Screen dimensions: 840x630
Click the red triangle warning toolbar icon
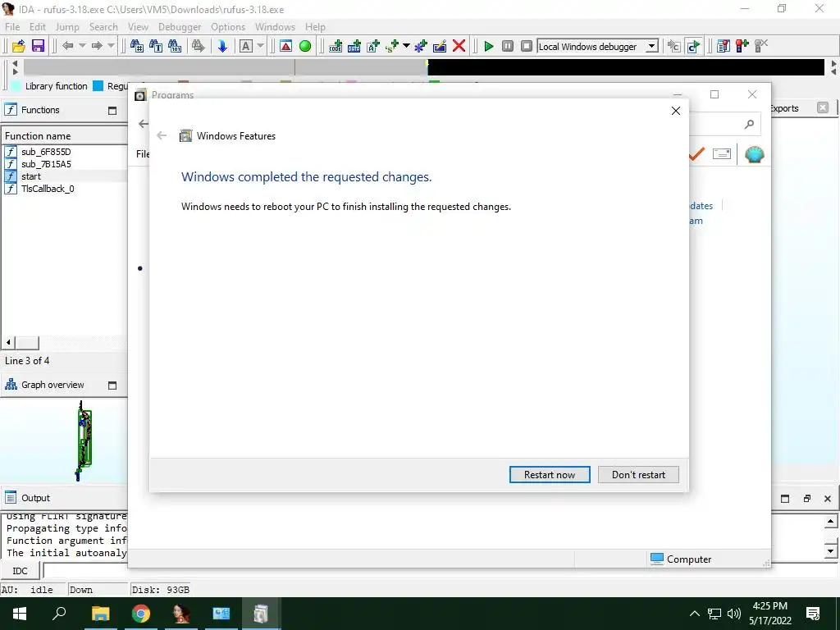coord(285,46)
